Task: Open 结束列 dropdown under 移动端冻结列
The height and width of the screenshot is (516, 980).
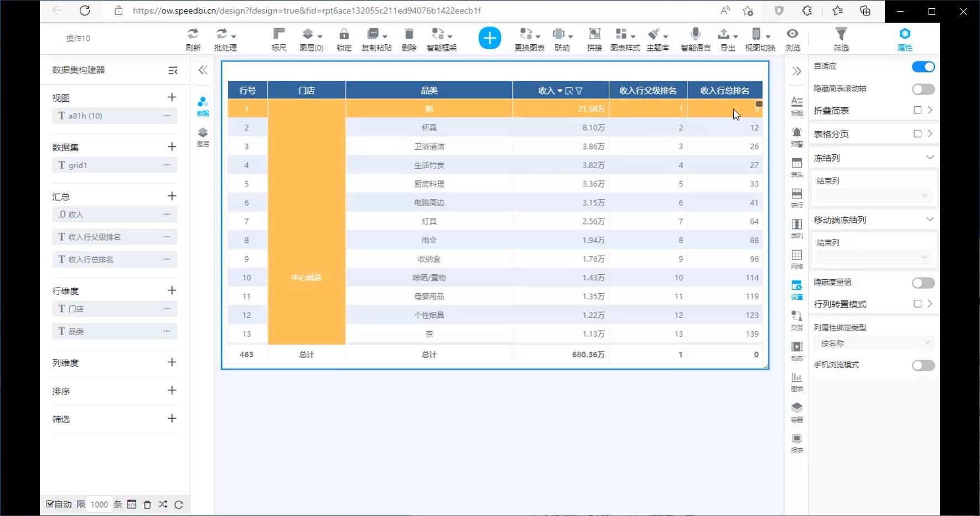Action: (x=874, y=257)
